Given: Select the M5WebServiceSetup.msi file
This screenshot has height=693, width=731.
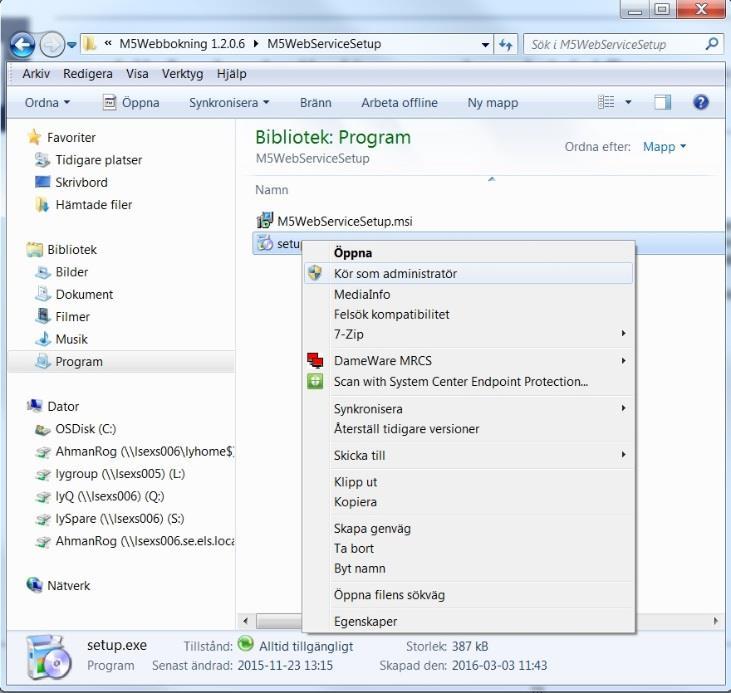Looking at the screenshot, I should [345, 221].
